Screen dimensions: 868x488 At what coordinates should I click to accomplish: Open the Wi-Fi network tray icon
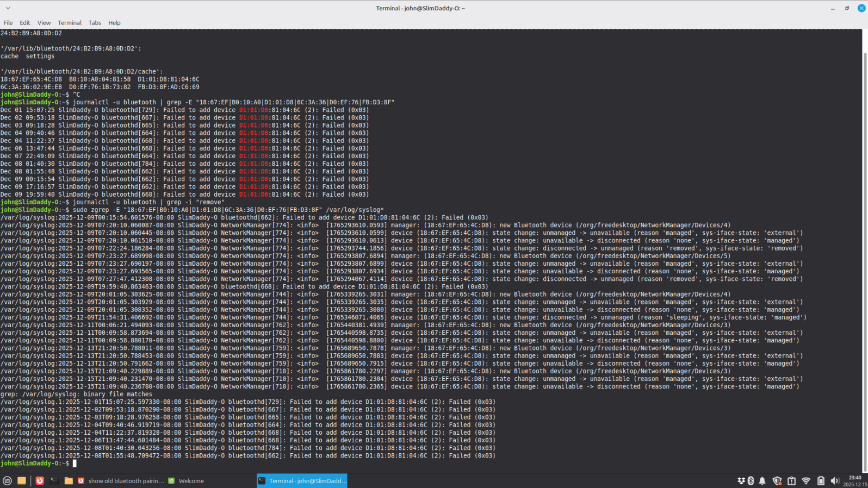(x=806, y=481)
